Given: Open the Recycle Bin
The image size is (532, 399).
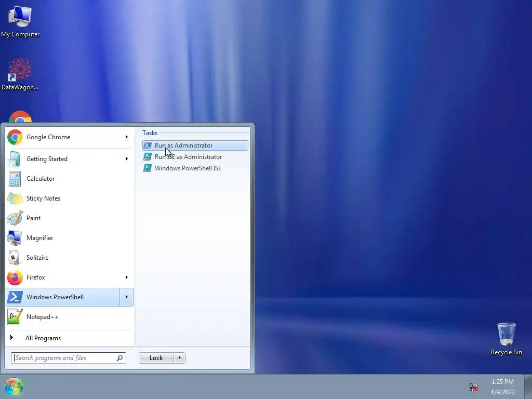Looking at the screenshot, I should click(x=506, y=339).
